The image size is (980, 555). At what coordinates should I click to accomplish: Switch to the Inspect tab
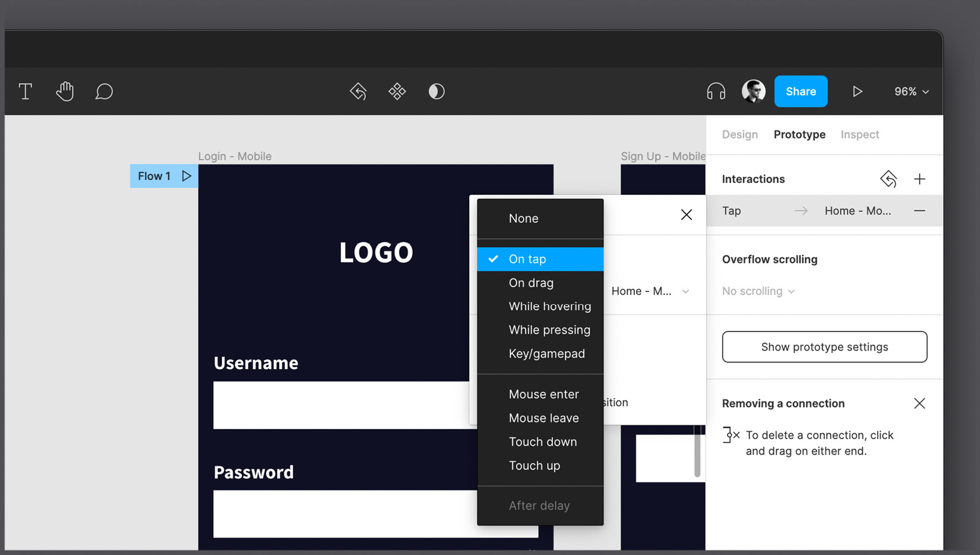859,134
